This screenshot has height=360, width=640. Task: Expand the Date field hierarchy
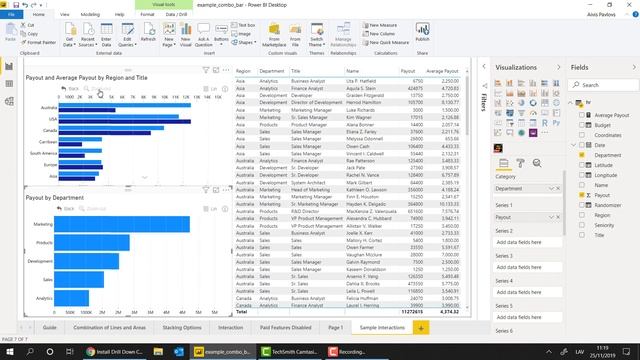pyautogui.click(x=573, y=145)
